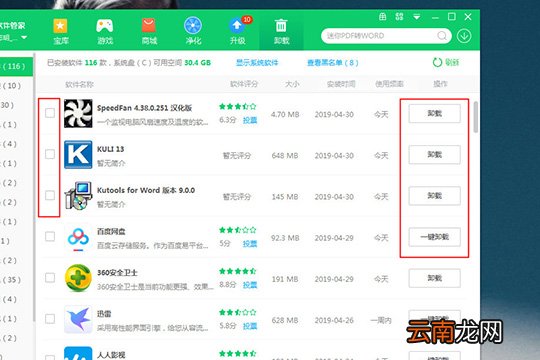Open the 宝库 star icon tab
540x360 pixels.
point(61,31)
